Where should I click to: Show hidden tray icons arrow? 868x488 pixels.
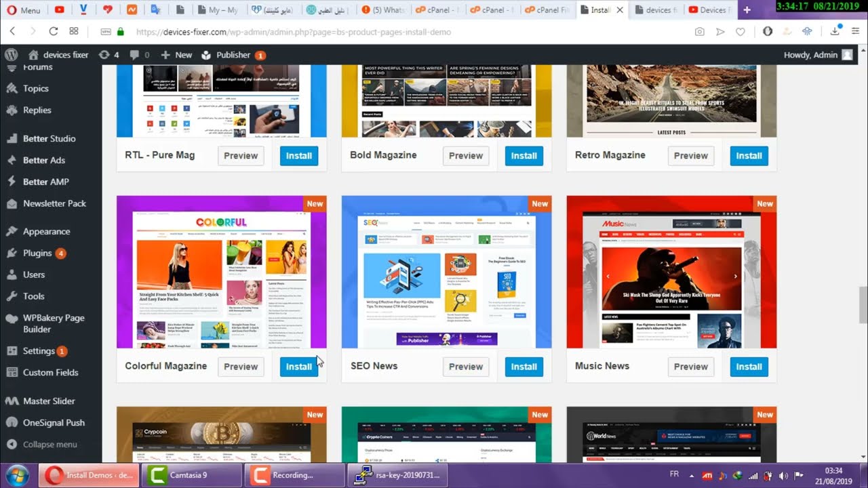691,475
